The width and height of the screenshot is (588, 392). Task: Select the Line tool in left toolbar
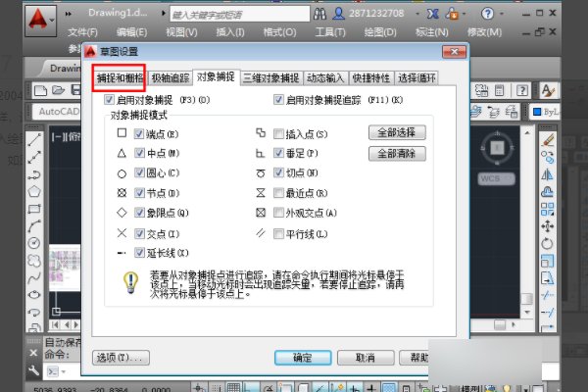pyautogui.click(x=34, y=139)
